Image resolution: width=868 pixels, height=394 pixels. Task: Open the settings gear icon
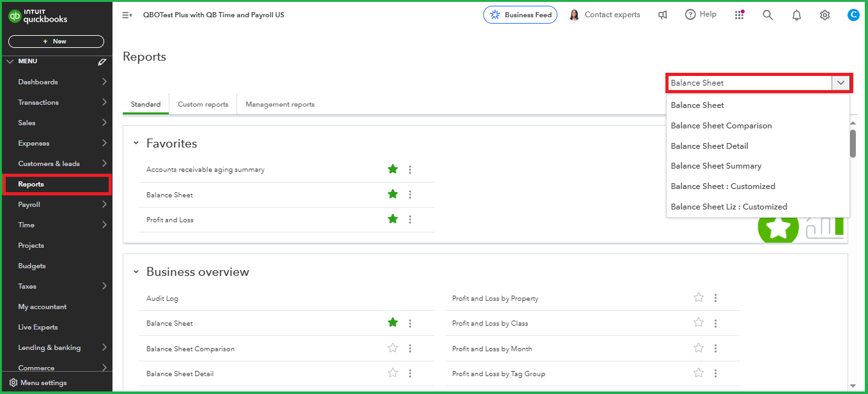coord(825,15)
